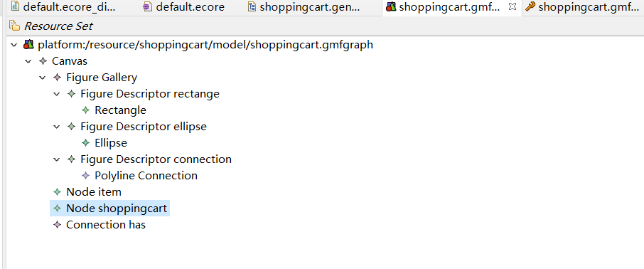Image resolution: width=644 pixels, height=269 pixels.
Task: Collapse Figure Descriptor connection
Action: click(x=57, y=159)
